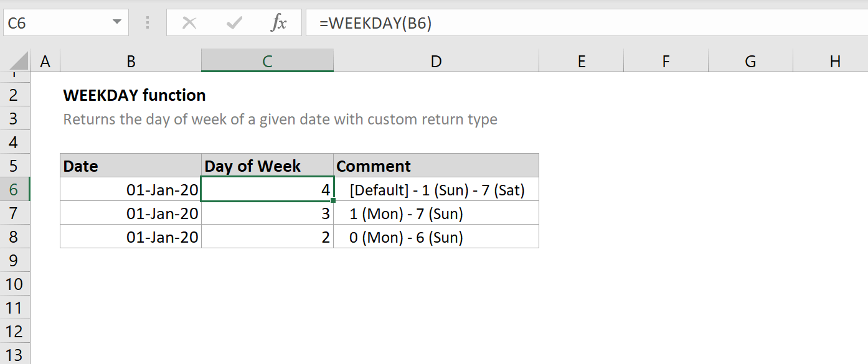Select cell C7 containing value 3
868x364 pixels.
[267, 213]
